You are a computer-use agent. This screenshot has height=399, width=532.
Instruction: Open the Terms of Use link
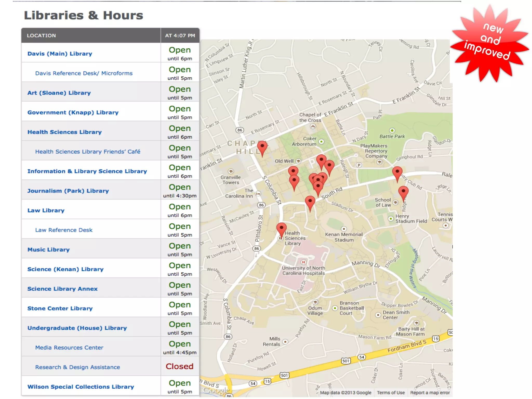(391, 393)
